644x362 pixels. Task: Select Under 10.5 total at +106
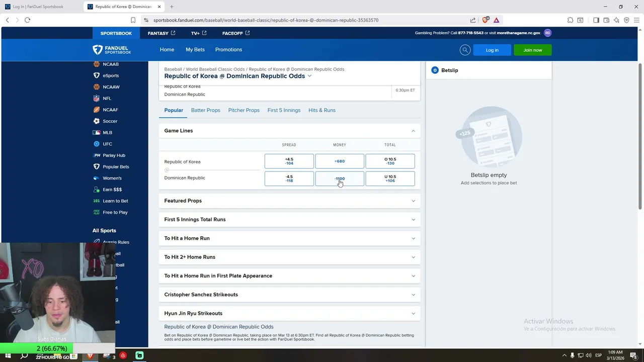coord(390,178)
